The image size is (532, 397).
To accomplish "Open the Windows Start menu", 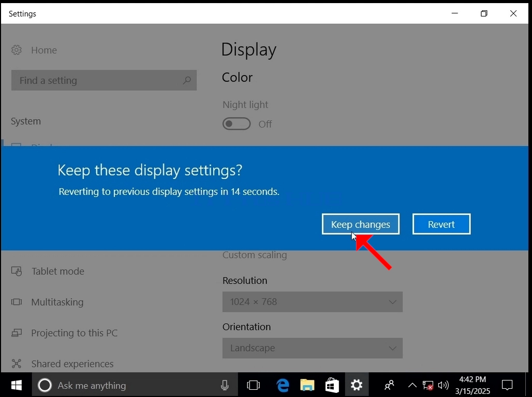I will [x=16, y=385].
